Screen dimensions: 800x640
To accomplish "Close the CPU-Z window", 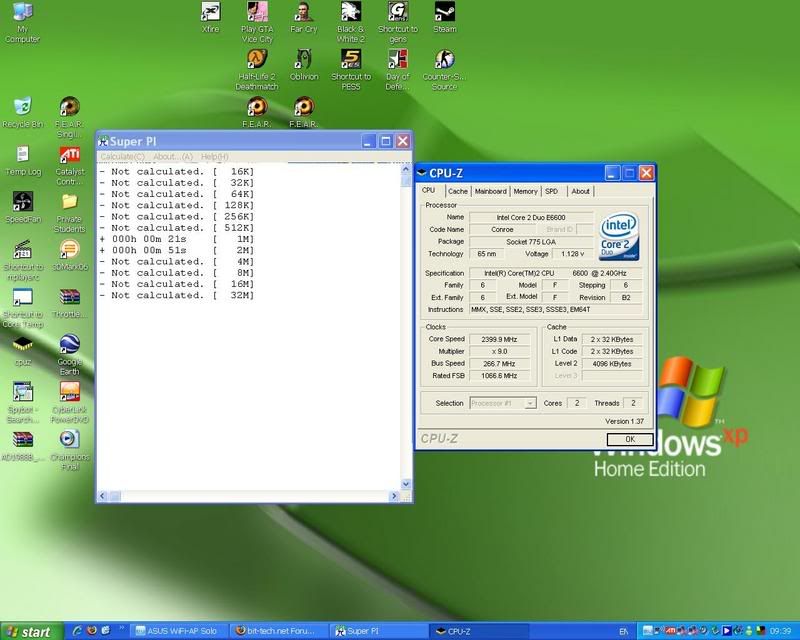I will coord(646,173).
